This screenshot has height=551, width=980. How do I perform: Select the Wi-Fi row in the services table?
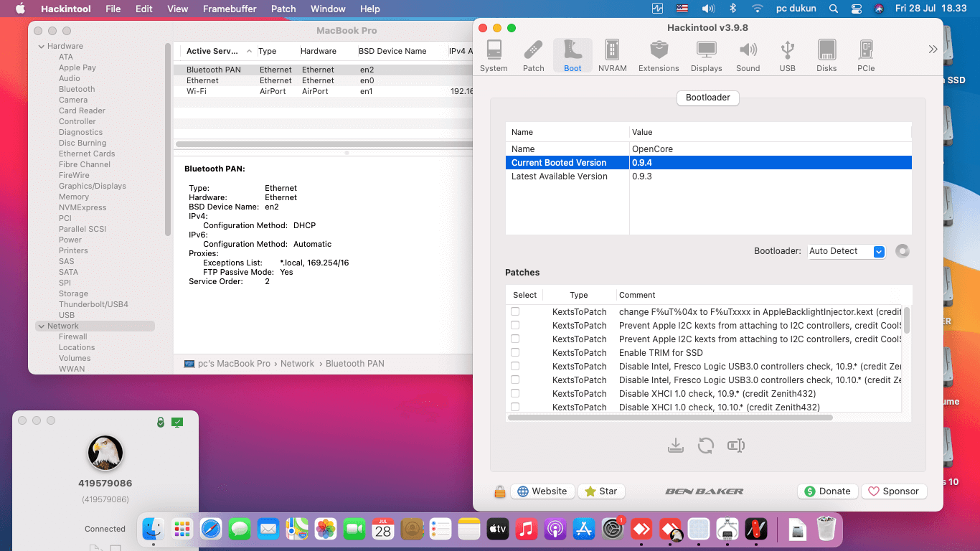coord(323,91)
